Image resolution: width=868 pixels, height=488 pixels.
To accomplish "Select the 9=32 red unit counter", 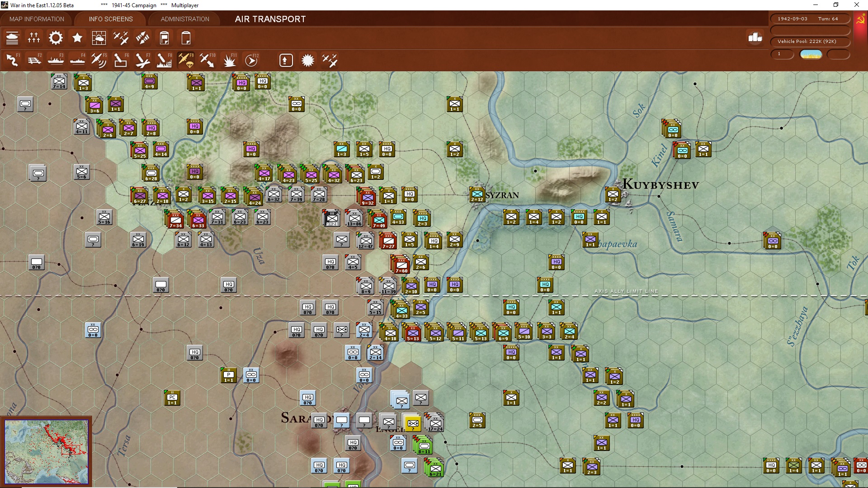I will click(x=367, y=197).
